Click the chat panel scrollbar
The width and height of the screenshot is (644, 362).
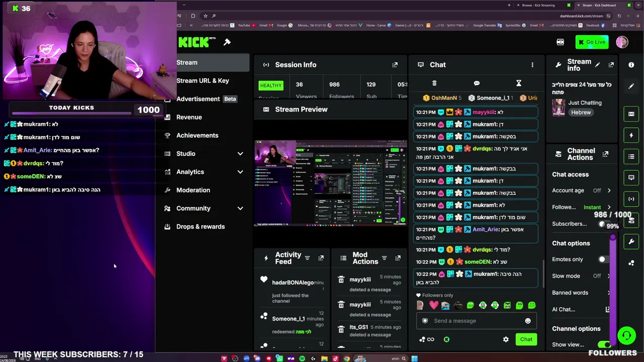[543, 275]
